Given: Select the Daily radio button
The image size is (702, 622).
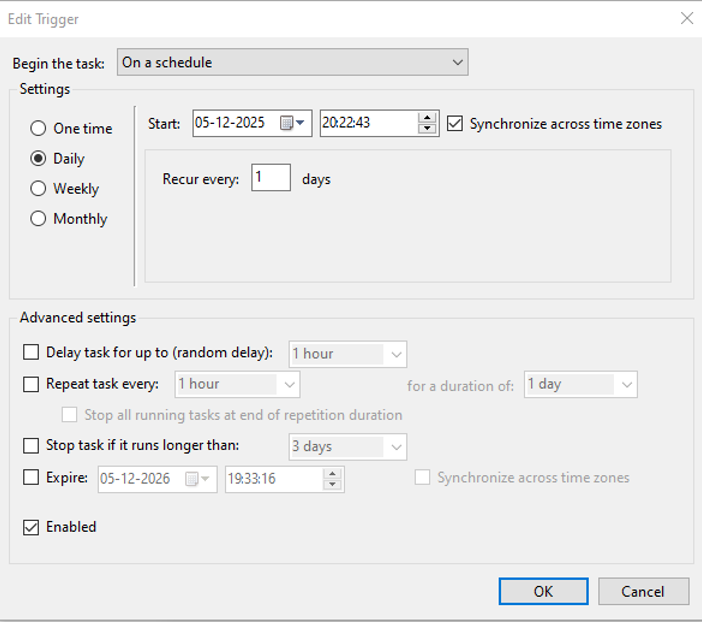Looking at the screenshot, I should (39, 159).
